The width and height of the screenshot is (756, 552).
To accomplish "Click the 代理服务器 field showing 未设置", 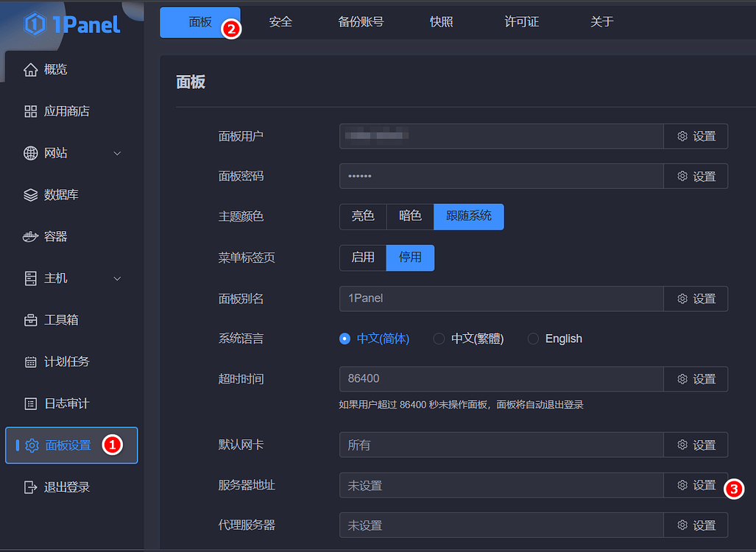I will click(x=501, y=526).
